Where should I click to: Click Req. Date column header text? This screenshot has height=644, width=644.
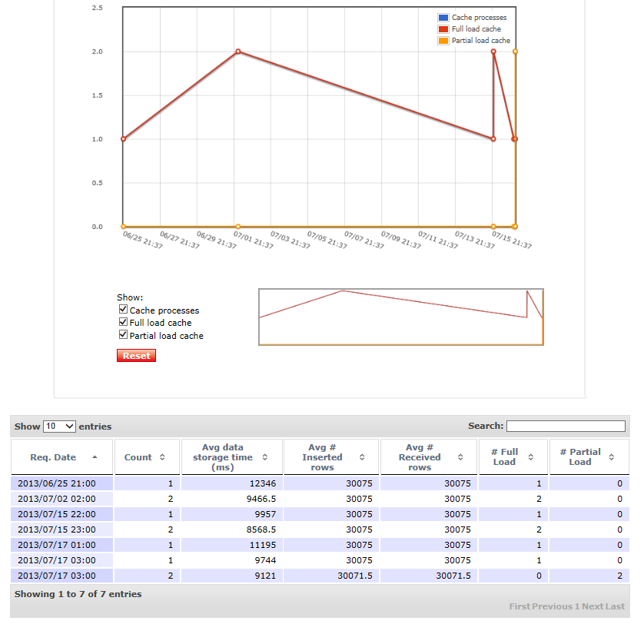(x=53, y=457)
